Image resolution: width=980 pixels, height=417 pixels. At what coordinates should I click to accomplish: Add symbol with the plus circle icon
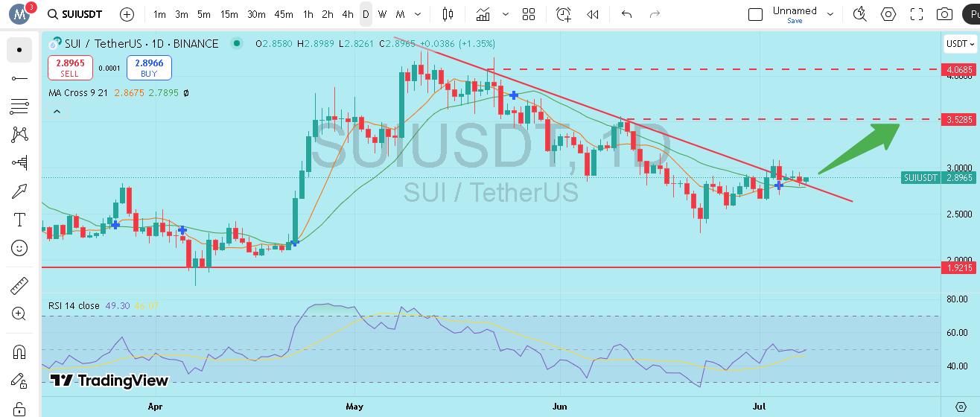tap(127, 14)
